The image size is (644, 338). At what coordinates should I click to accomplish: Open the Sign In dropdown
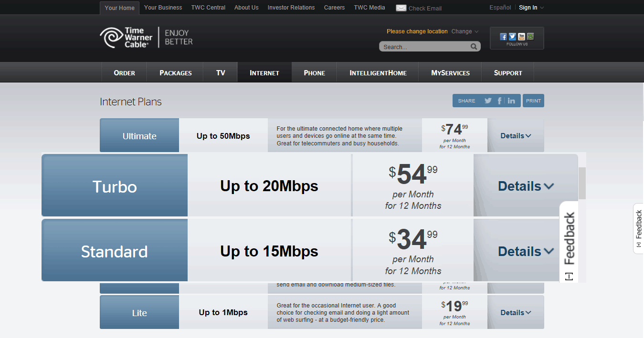[x=531, y=8]
